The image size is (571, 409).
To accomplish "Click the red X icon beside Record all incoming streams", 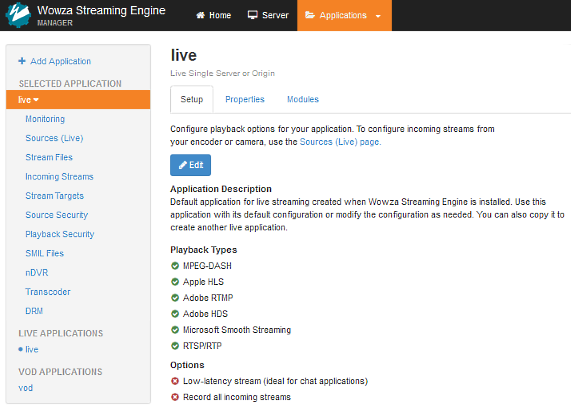I will click(x=175, y=397).
